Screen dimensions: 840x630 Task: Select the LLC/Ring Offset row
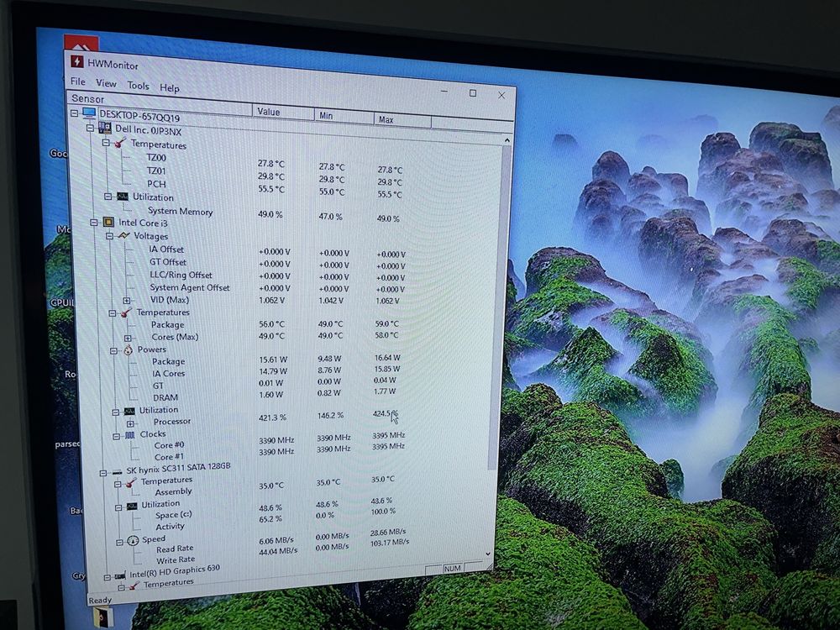[181, 275]
